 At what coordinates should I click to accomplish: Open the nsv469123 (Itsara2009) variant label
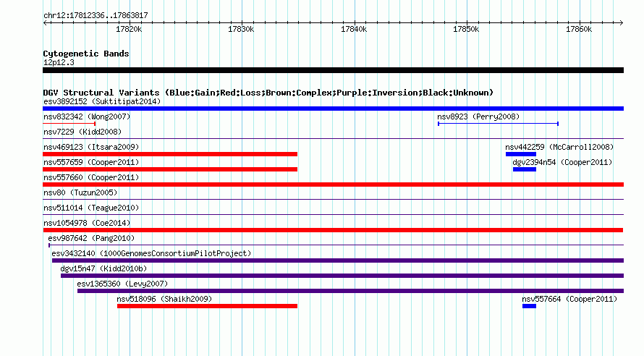[x=91, y=147]
